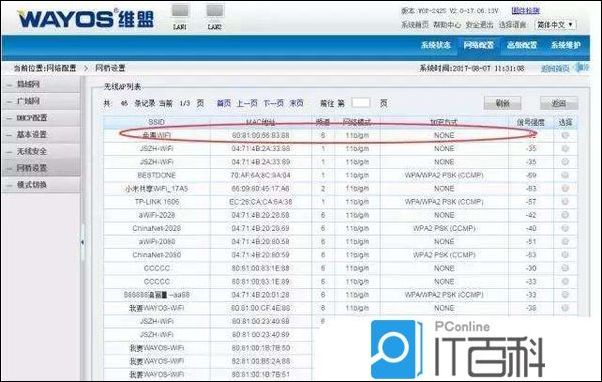Image resolution: width=602 pixels, height=382 pixels.
Task: Click MAC address 80:81:00:23:40:88
Action: [260, 321]
